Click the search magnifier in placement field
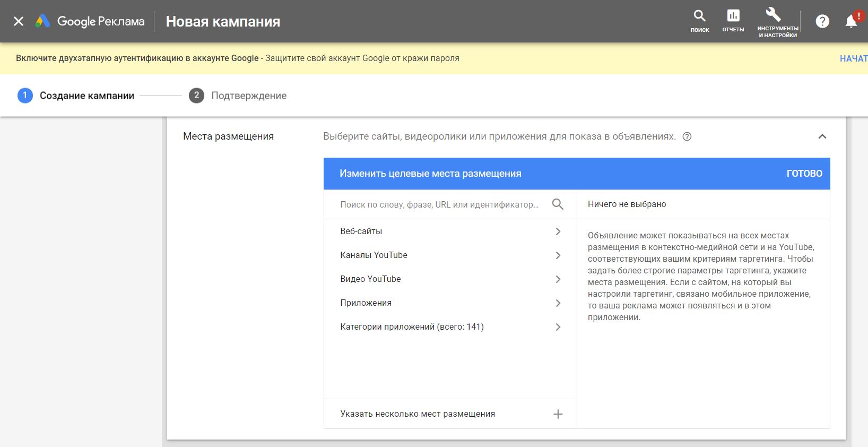 click(x=558, y=204)
